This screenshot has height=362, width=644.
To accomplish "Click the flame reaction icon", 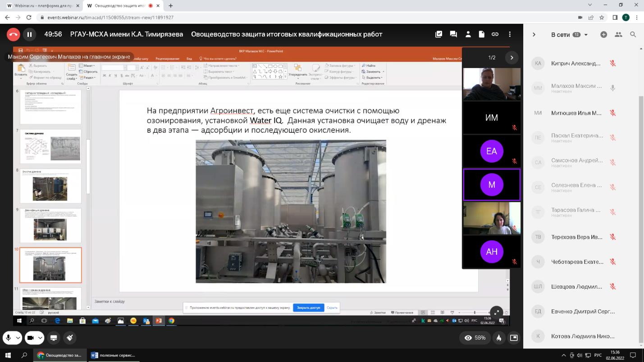I will pyautogui.click(x=499, y=338).
